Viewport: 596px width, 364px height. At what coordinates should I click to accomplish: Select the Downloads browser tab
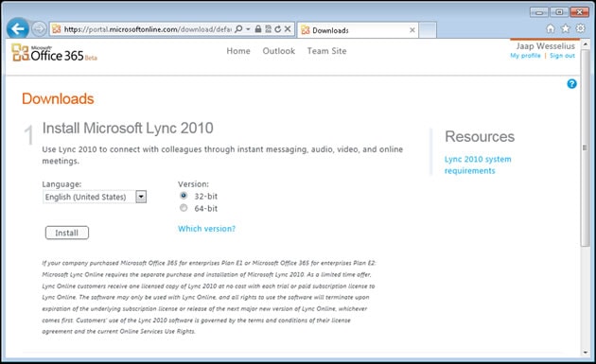click(358, 30)
